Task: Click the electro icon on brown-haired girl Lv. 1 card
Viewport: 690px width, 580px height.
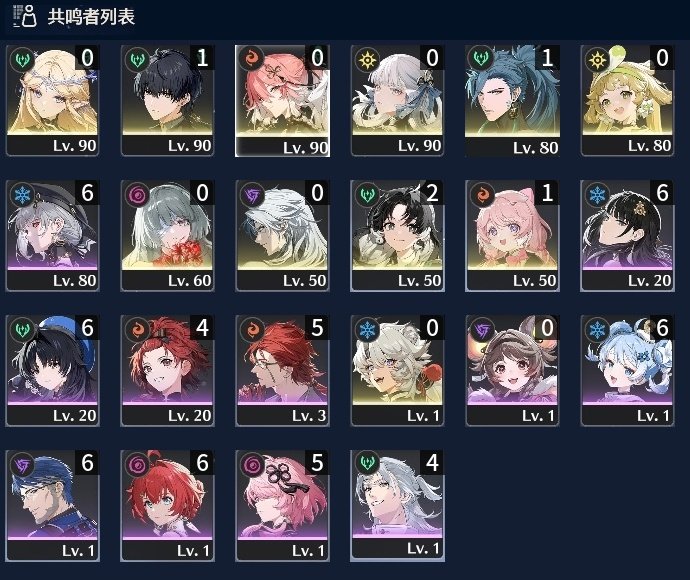Action: pos(482,329)
